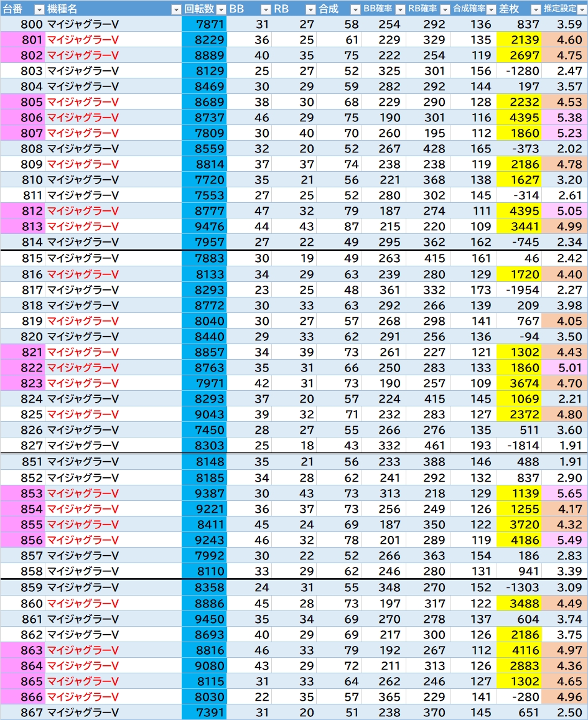The image size is (588, 720).
Task: Open the RB確率 filter dropdown
Action: click(x=445, y=9)
